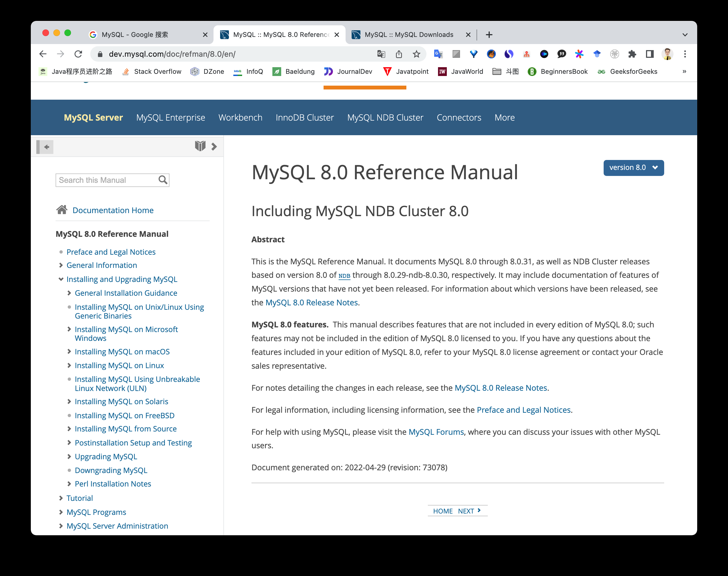Open the MySQL Forums link

pos(436,432)
